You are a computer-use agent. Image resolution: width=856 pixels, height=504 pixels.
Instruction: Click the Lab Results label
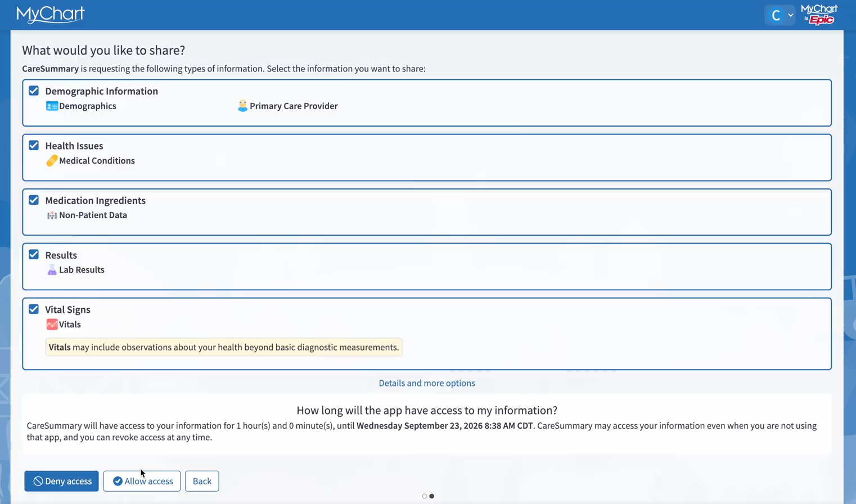[x=82, y=270]
